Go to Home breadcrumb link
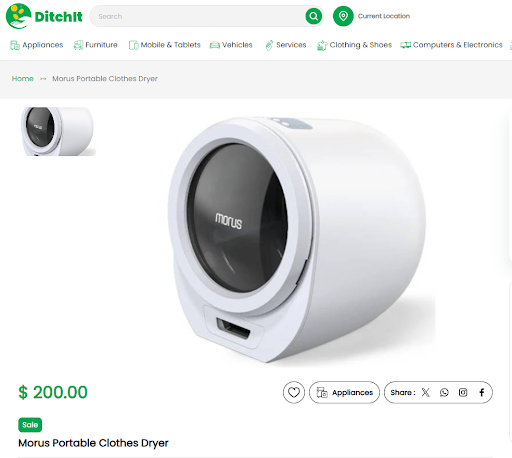512x458 pixels. [x=23, y=79]
